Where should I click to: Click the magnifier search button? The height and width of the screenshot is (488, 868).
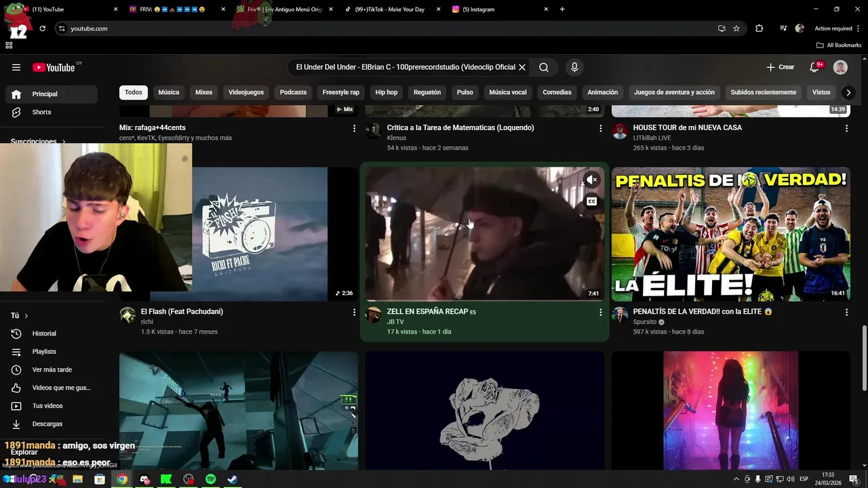tap(544, 67)
